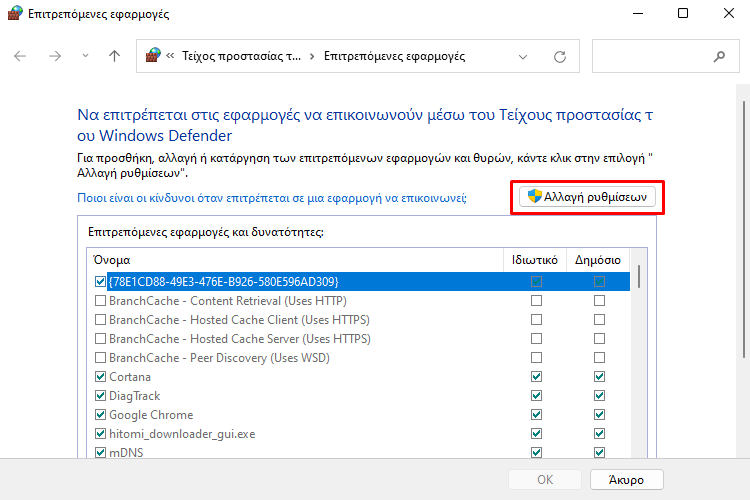Uncheck hitomi_downloader_gui.exe name checkbox

pyautogui.click(x=100, y=434)
